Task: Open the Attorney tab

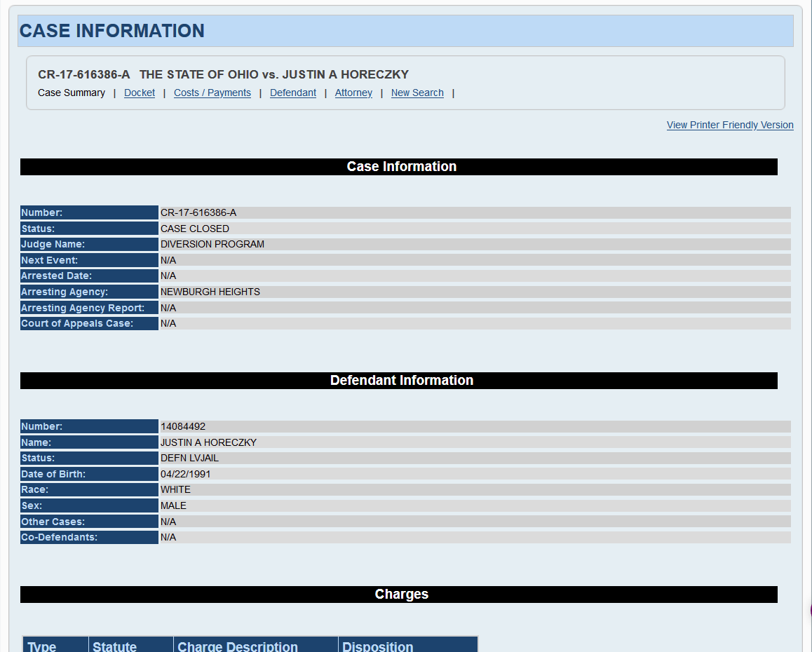Action: pos(353,93)
